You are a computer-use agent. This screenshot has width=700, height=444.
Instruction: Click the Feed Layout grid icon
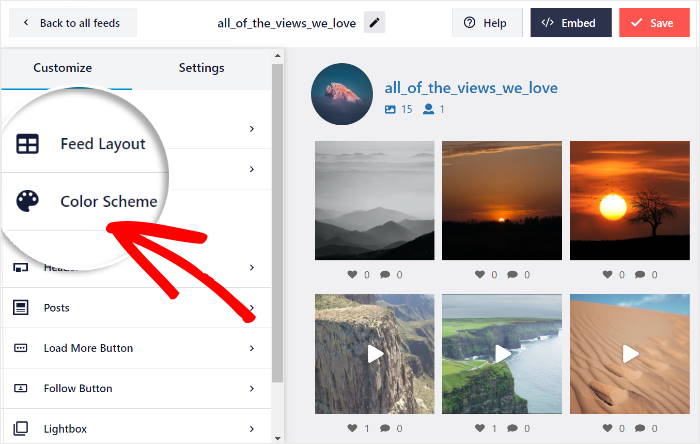(x=27, y=144)
